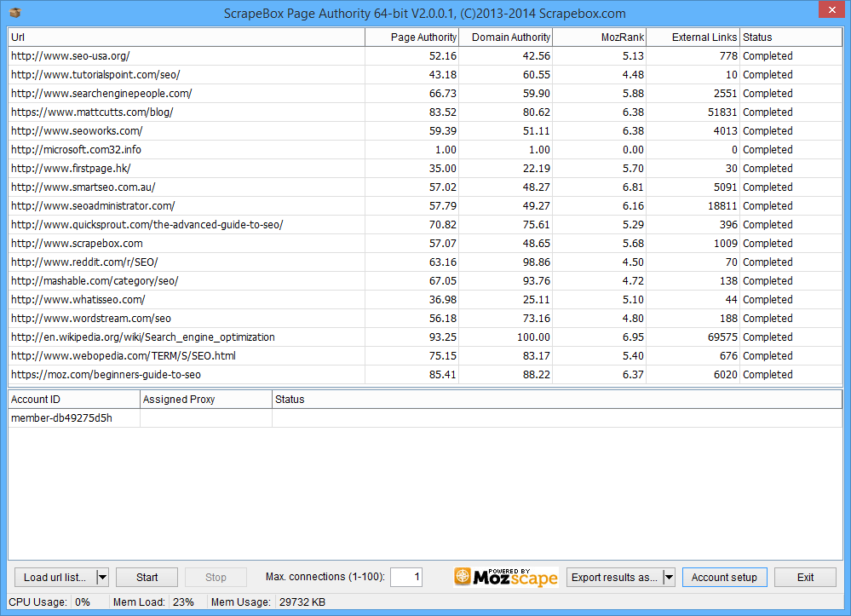Click the Max. connections input field
The width and height of the screenshot is (851, 616).
[x=406, y=578]
